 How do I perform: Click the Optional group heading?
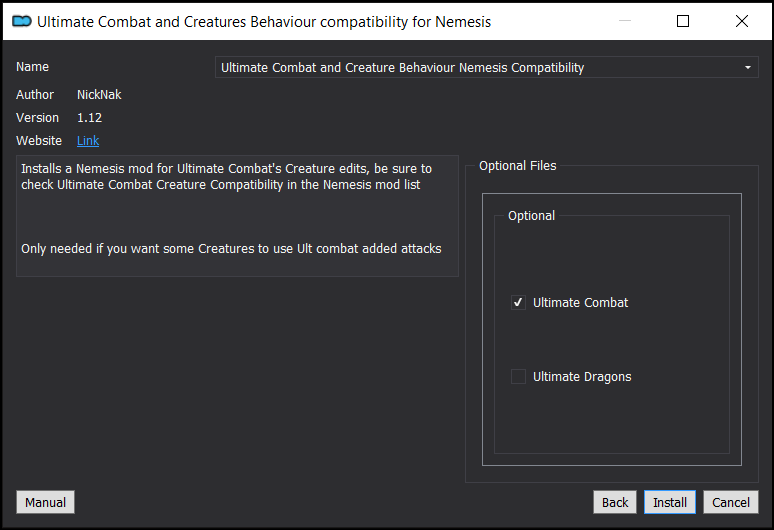531,216
